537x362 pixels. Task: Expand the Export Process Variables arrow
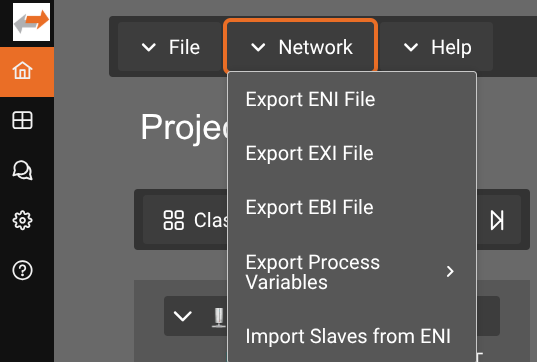[x=450, y=272]
